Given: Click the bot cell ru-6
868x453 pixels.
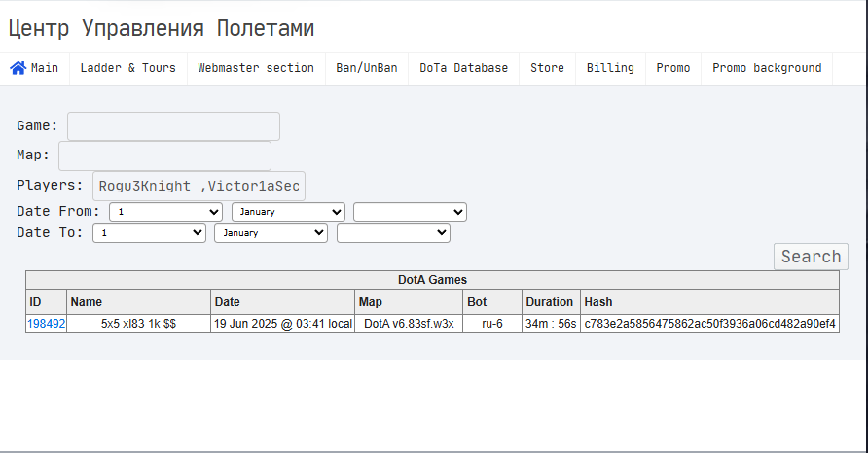Looking at the screenshot, I should pos(492,324).
